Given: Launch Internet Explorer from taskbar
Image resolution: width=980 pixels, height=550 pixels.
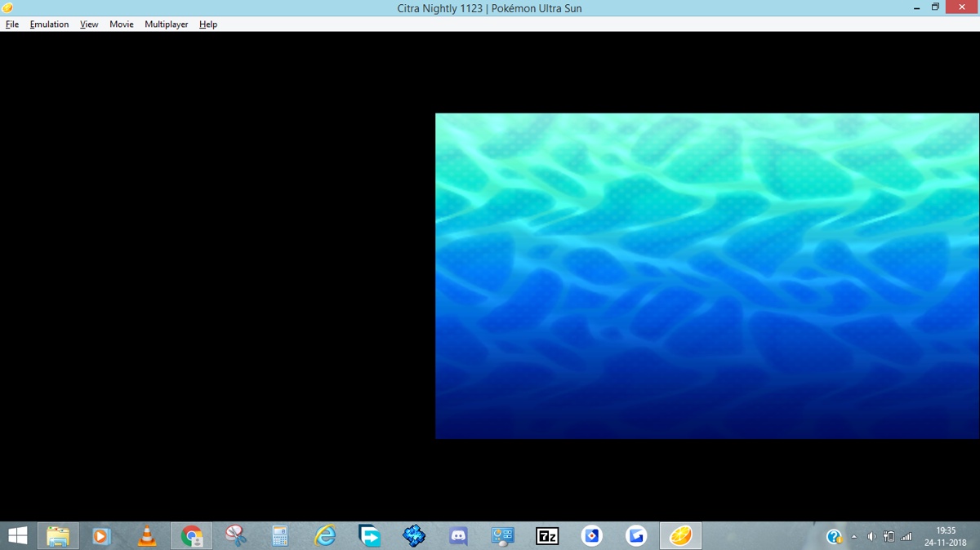Looking at the screenshot, I should click(x=325, y=536).
